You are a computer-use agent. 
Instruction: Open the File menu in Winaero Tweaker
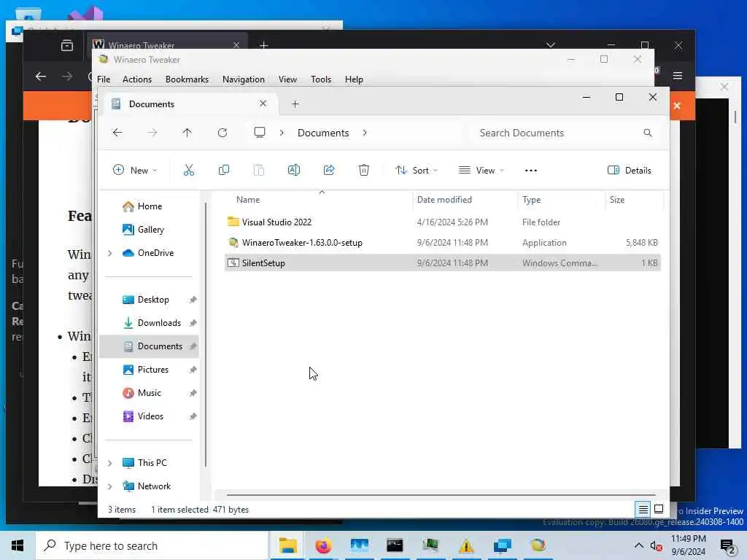104,79
